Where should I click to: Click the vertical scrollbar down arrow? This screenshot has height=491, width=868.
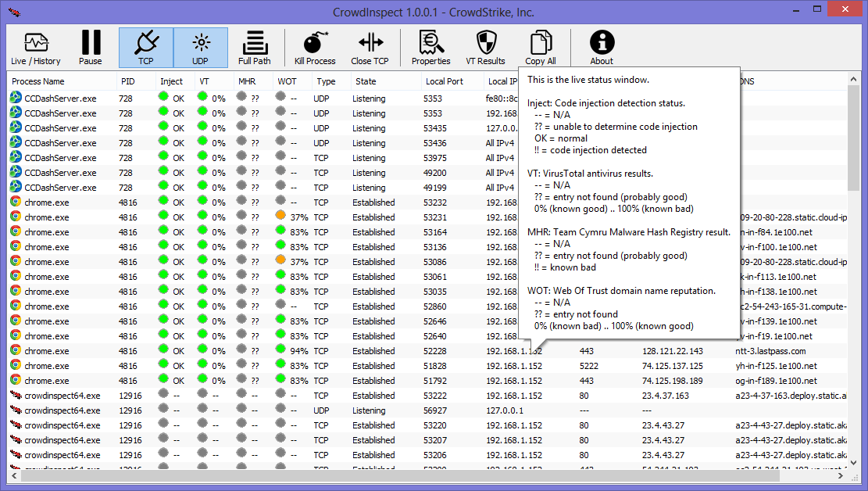tap(853, 464)
